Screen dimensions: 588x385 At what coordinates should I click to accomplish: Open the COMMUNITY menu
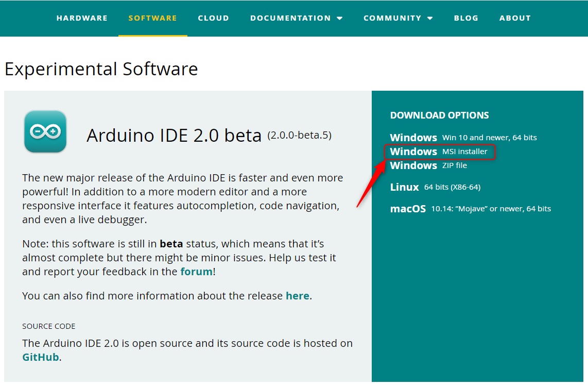[x=392, y=18]
